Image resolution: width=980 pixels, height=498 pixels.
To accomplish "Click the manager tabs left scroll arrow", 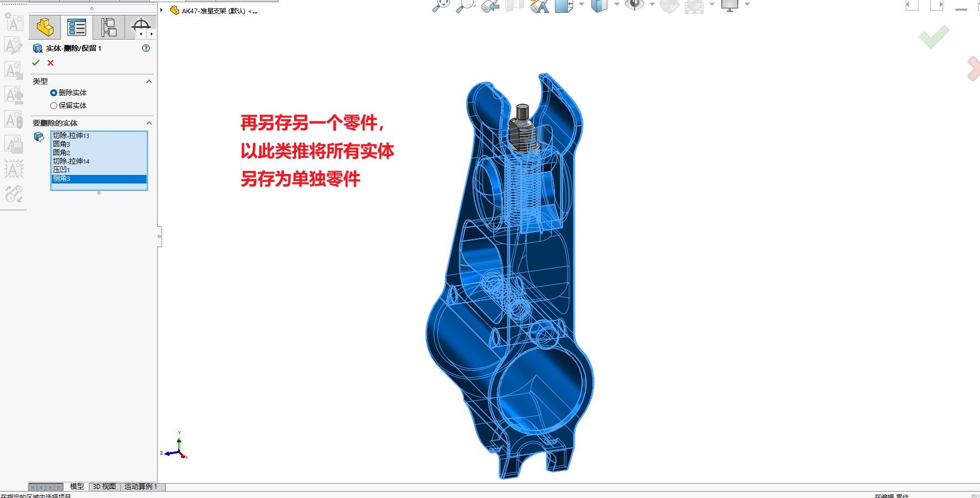I will pos(141,34).
